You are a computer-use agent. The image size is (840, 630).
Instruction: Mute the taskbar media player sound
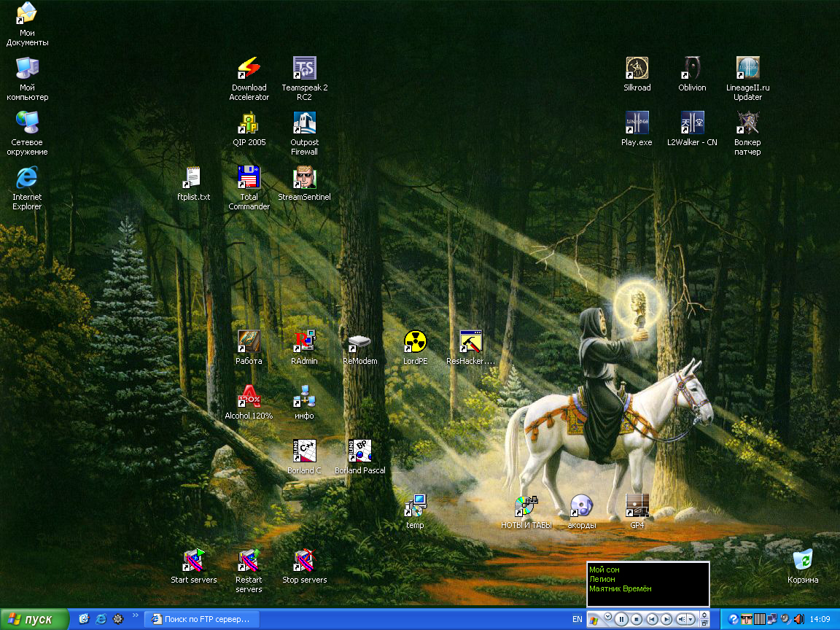click(682, 619)
